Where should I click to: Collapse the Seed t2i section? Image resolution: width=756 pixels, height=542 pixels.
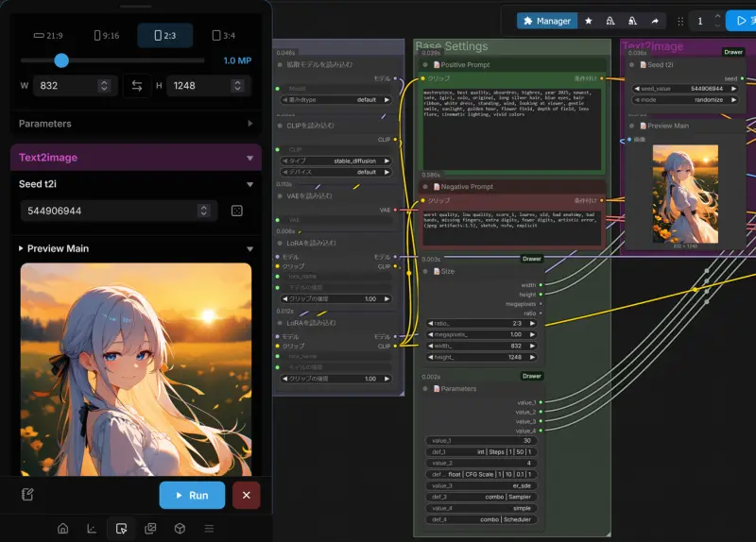pos(249,184)
